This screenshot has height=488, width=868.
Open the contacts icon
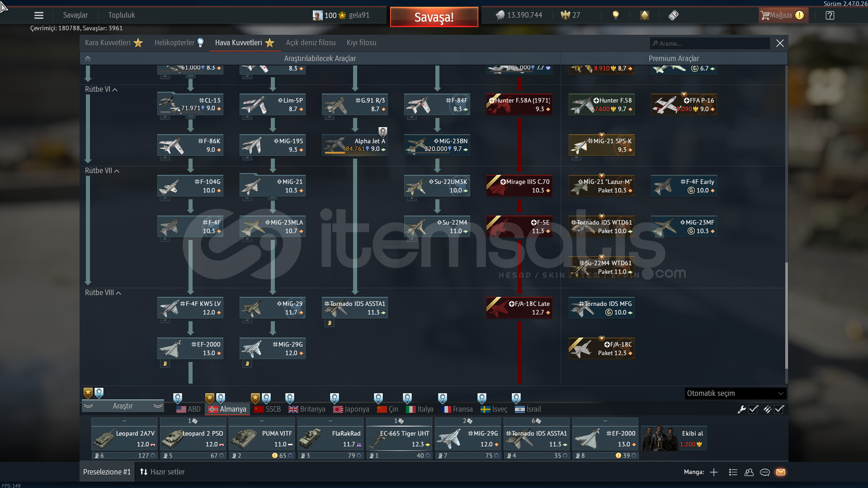click(749, 472)
